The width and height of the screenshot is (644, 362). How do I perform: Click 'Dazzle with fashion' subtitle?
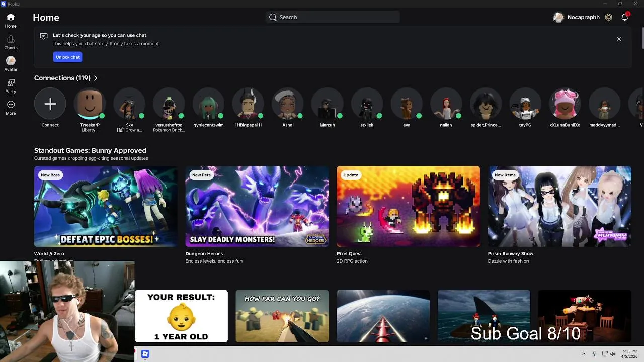pyautogui.click(x=508, y=261)
